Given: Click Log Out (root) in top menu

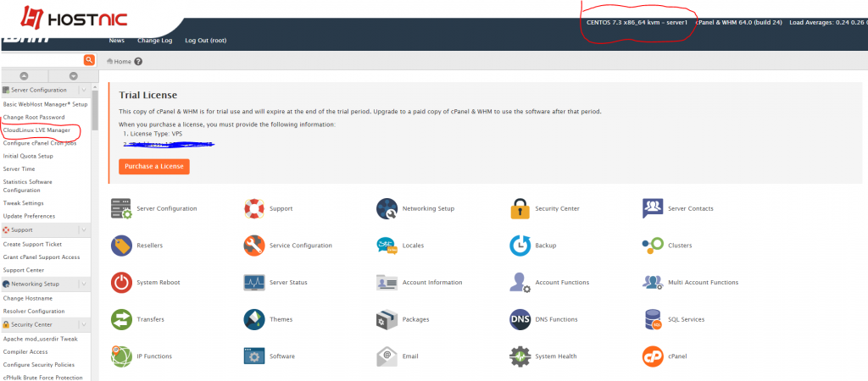Looking at the screenshot, I should [x=206, y=41].
